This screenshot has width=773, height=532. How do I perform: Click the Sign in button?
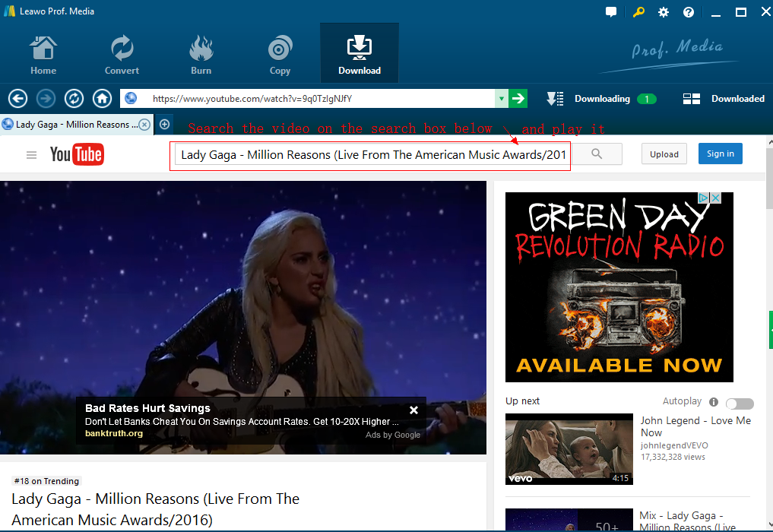[721, 154]
